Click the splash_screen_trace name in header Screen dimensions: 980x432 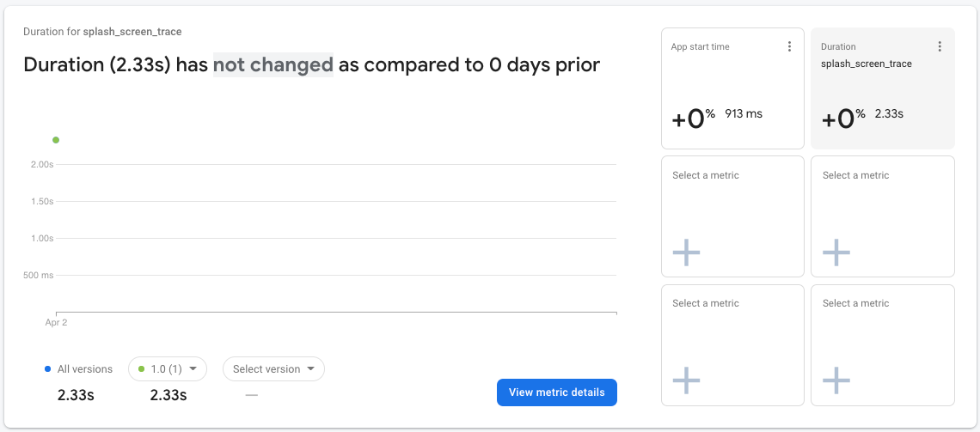pyautogui.click(x=132, y=32)
